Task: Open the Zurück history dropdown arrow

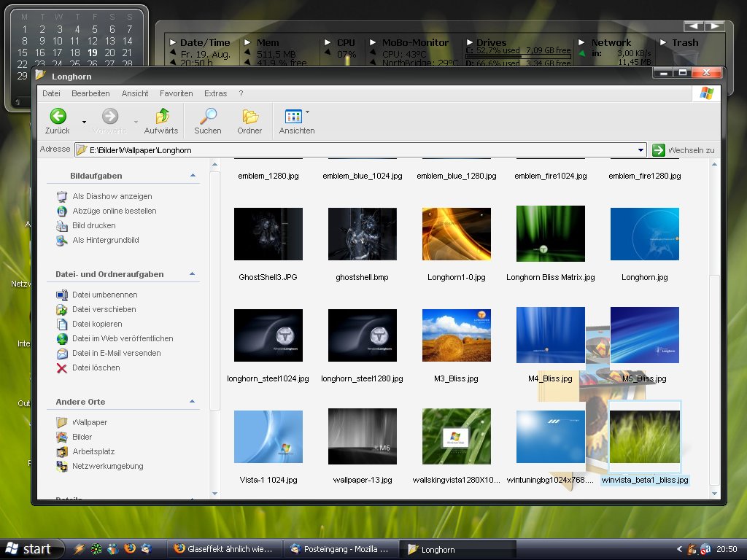Action: coord(84,122)
